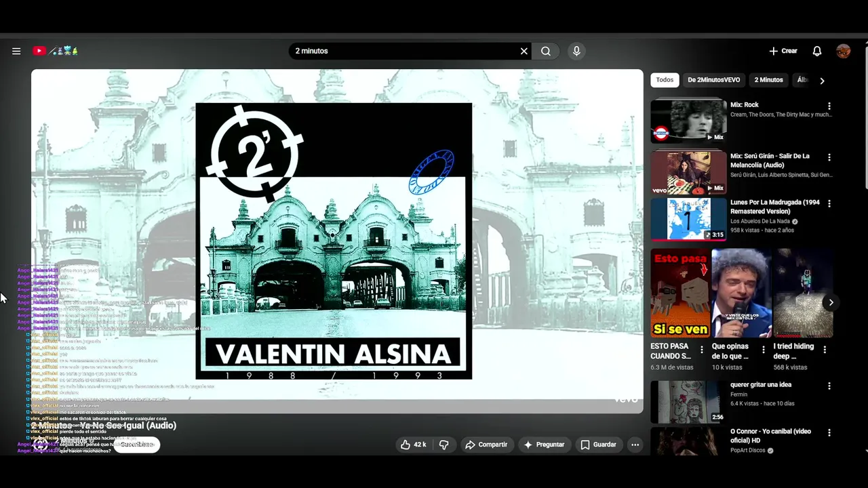This screenshot has height=488, width=868.
Task: Open 'Mix: Rock' thumbnail
Action: [x=688, y=121]
